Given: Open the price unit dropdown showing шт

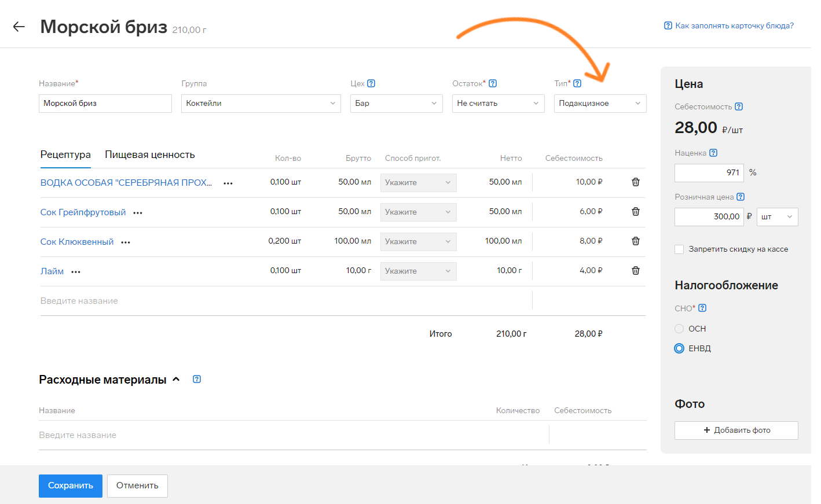Looking at the screenshot, I should point(778,217).
